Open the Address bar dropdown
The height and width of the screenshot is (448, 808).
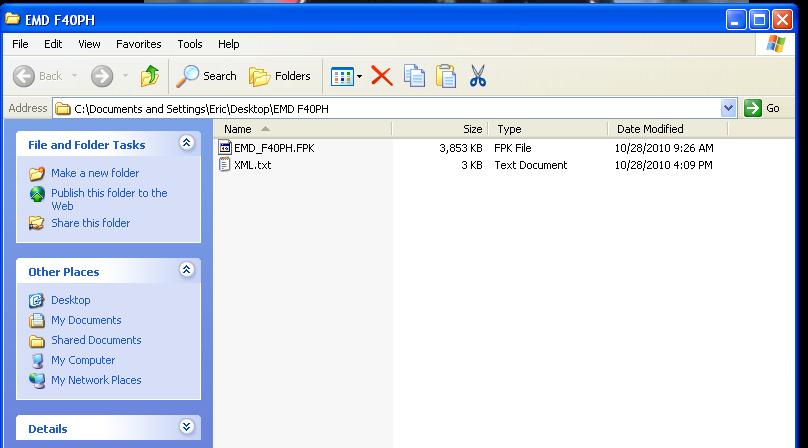pos(728,108)
